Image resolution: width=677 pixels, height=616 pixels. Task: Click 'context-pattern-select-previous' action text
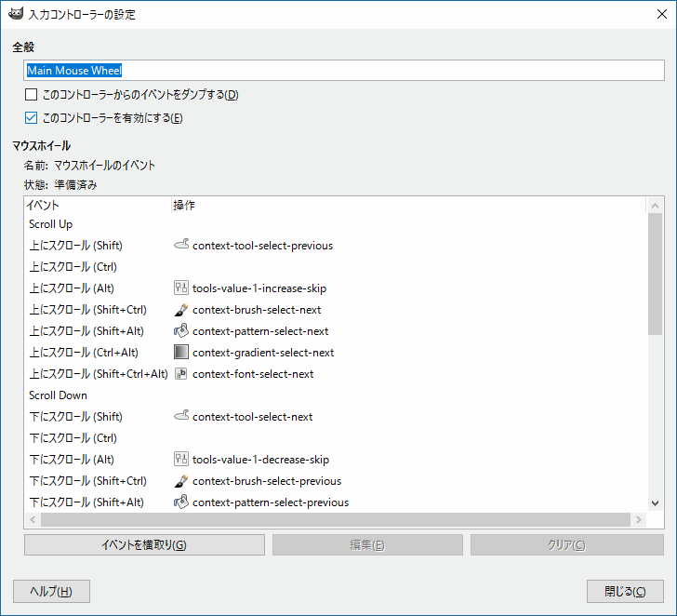(x=271, y=502)
